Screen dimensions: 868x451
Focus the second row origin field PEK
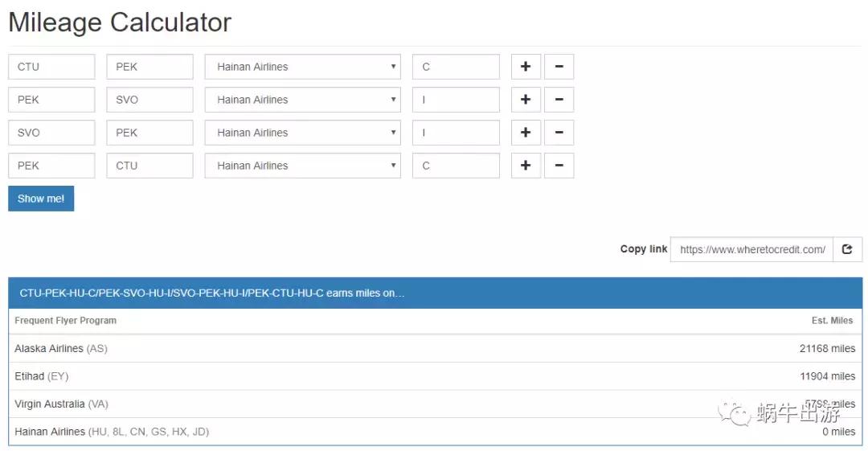(x=51, y=100)
